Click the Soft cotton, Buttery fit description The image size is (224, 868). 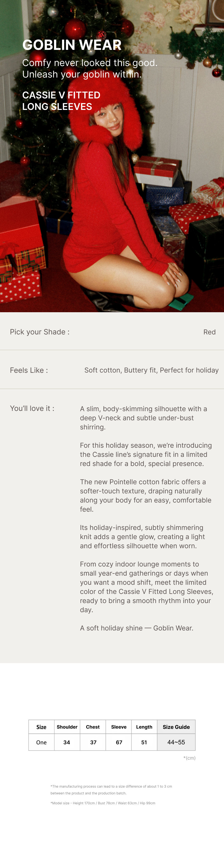coord(151,370)
